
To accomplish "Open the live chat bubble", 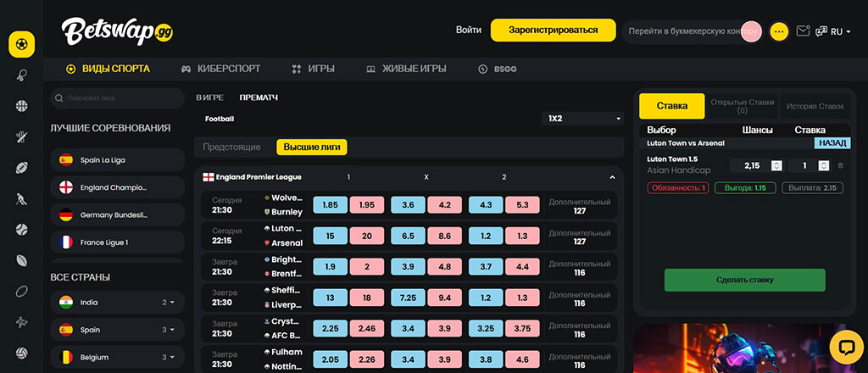I will click(x=845, y=345).
